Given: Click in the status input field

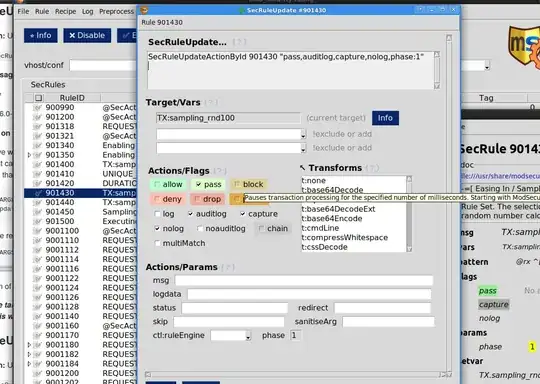Looking at the screenshot, I should point(235,308).
